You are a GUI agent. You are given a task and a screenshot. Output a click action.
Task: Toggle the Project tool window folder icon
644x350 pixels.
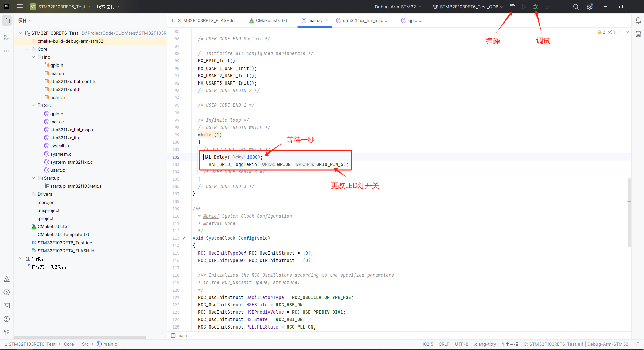click(7, 21)
